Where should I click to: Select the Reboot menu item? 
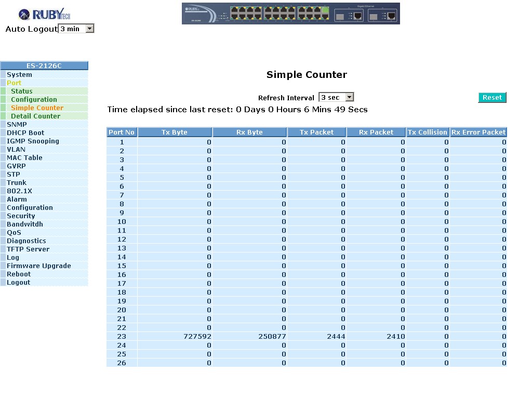point(19,274)
